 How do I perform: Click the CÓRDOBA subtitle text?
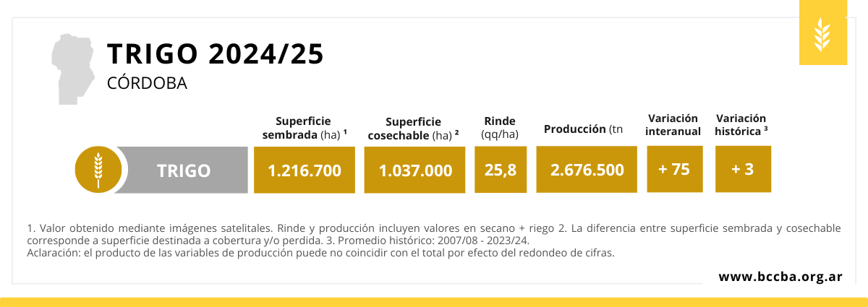pyautogui.click(x=147, y=83)
